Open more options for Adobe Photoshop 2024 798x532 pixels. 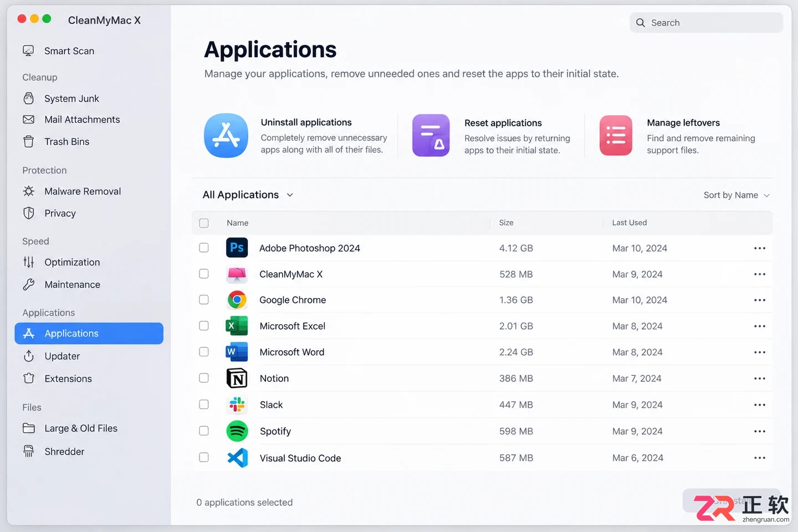click(x=760, y=248)
